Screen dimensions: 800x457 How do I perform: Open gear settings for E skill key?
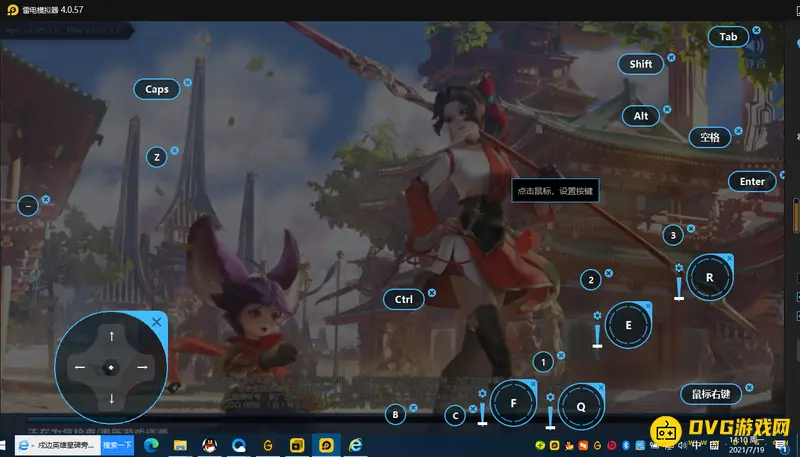598,316
